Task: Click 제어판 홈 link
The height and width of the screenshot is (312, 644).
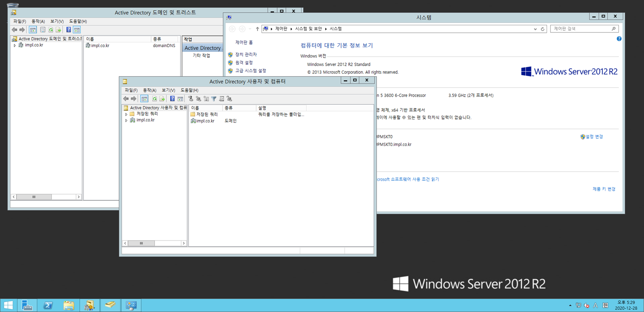Action: point(244,42)
